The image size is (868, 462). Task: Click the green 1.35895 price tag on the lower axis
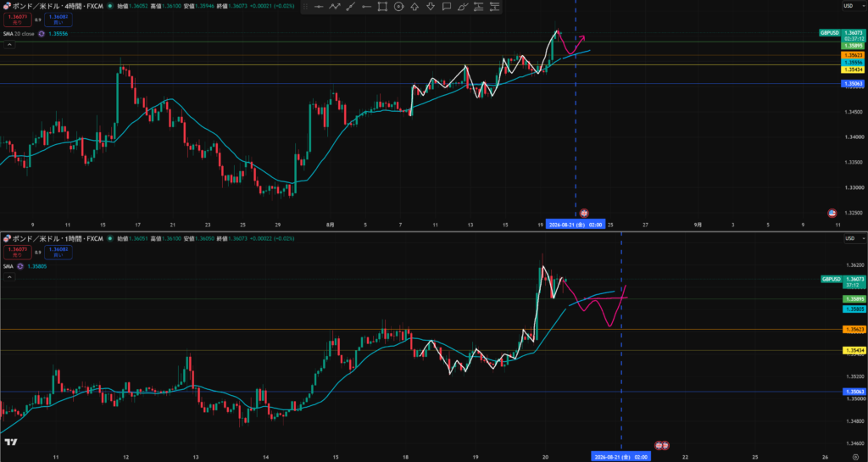853,298
